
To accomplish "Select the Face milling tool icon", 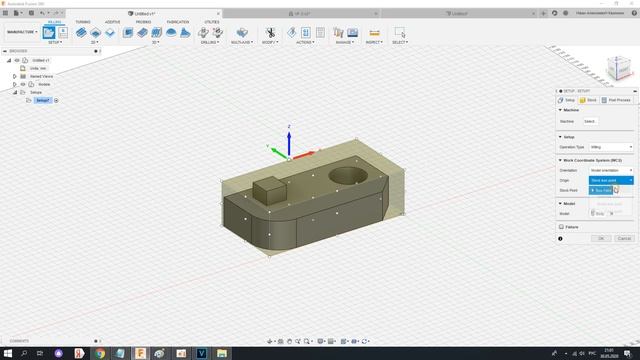I will (x=110, y=33).
